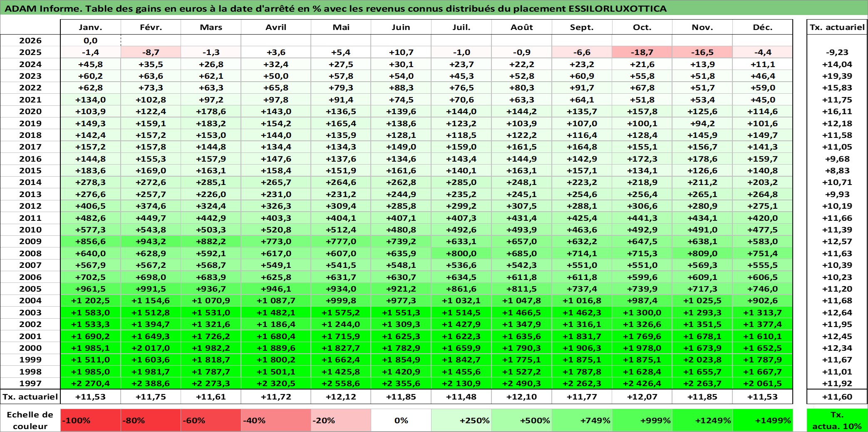The height and width of the screenshot is (432, 868).
Task: Click the -9,23 actuarial rate for 2025
Action: [837, 52]
